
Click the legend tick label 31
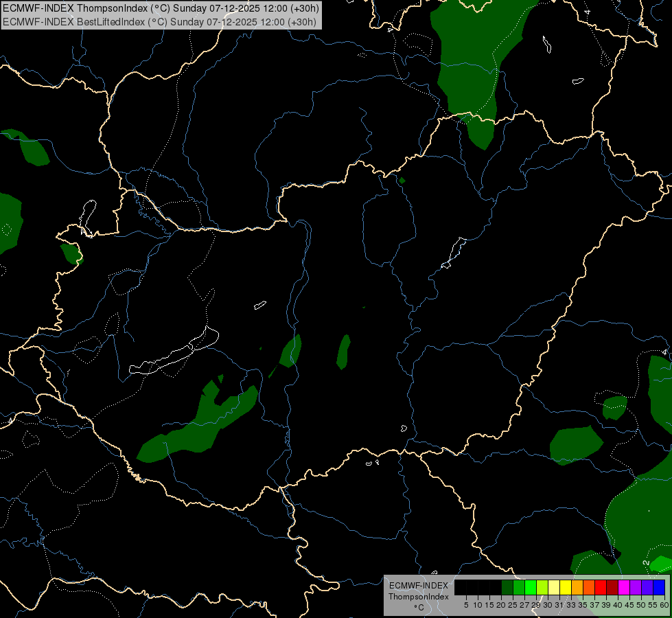[x=559, y=605]
